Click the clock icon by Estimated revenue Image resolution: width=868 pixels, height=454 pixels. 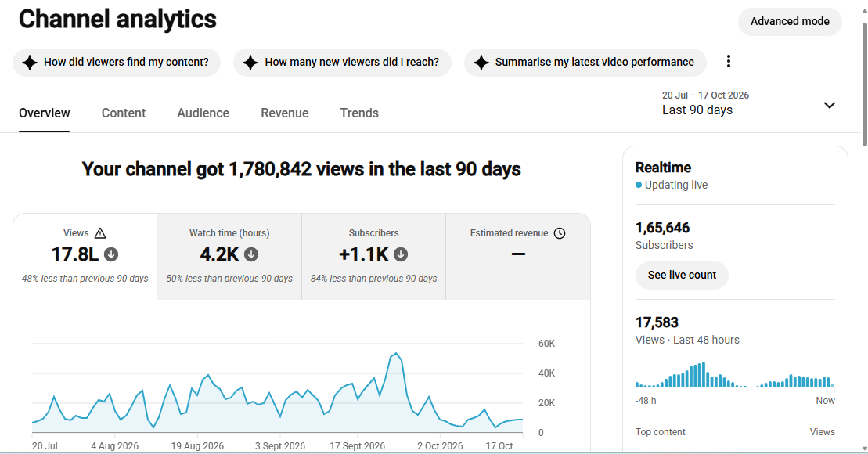[x=560, y=233]
